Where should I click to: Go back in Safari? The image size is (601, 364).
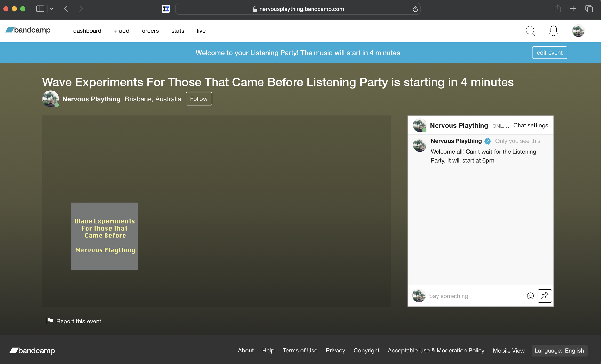click(x=66, y=9)
